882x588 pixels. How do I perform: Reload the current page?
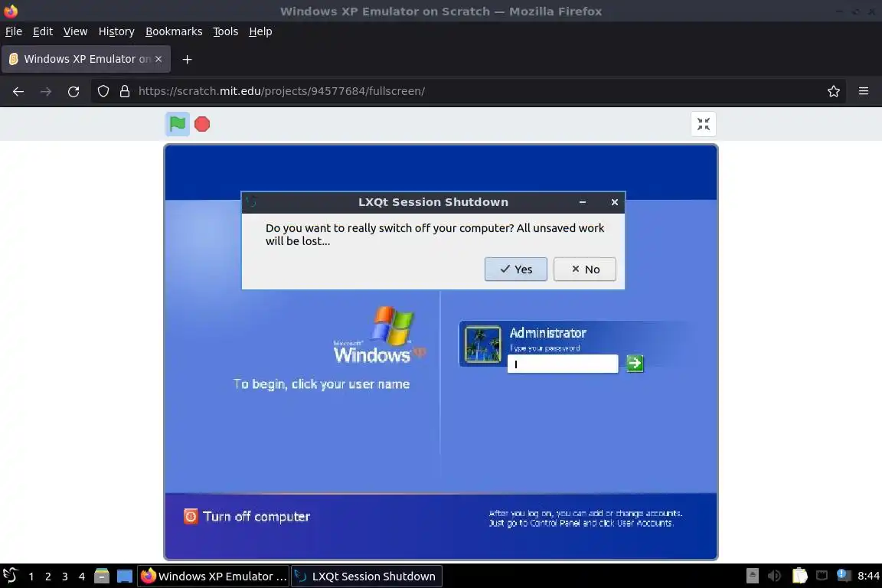[73, 91]
